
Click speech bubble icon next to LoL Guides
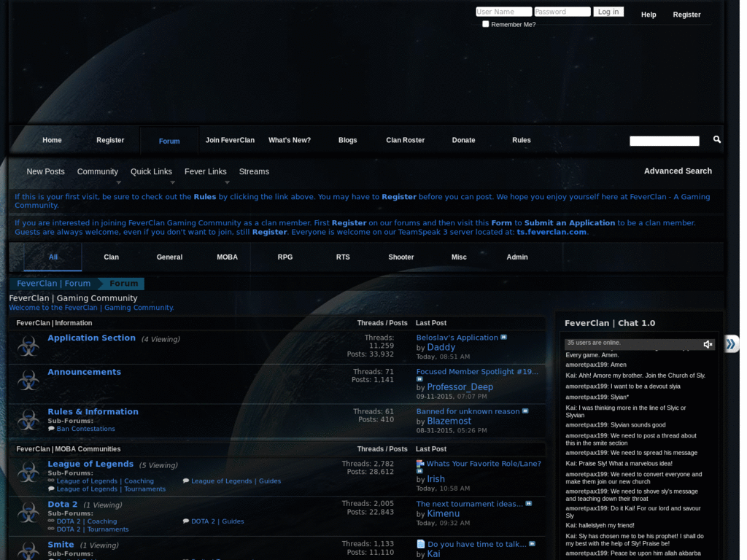pyautogui.click(x=186, y=481)
